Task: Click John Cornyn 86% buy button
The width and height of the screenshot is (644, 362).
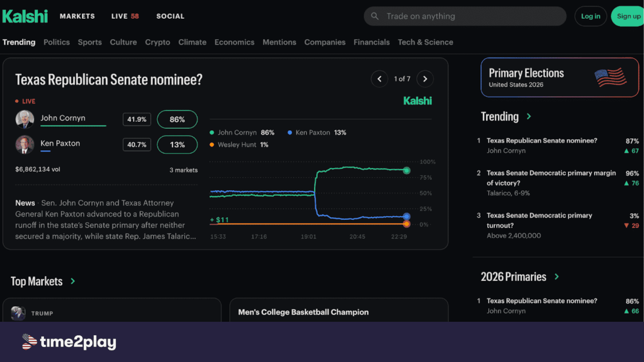Action: click(x=177, y=119)
